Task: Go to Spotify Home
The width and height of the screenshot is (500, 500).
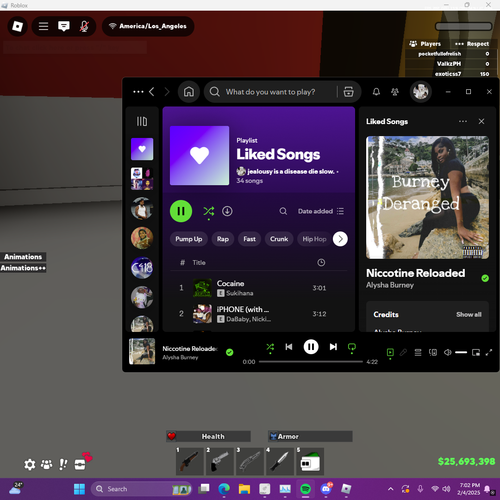Action: coord(189,92)
